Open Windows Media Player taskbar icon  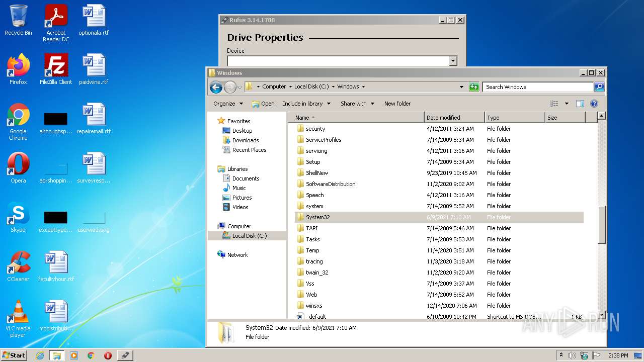point(74,355)
